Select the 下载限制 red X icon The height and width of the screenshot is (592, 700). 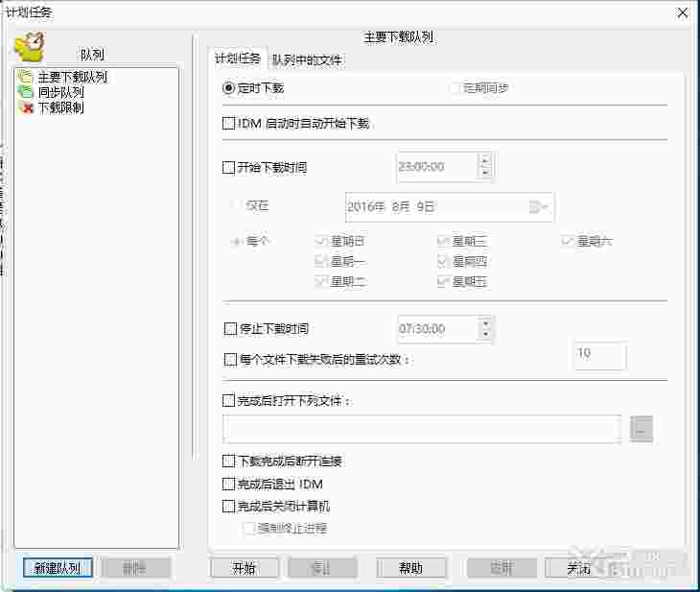pos(27,107)
